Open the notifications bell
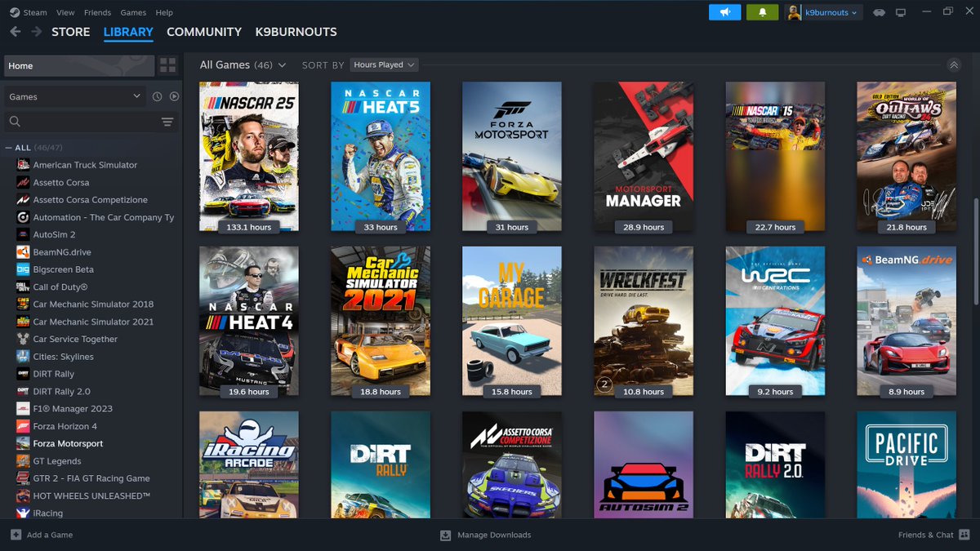The width and height of the screenshot is (980, 551). [x=763, y=12]
